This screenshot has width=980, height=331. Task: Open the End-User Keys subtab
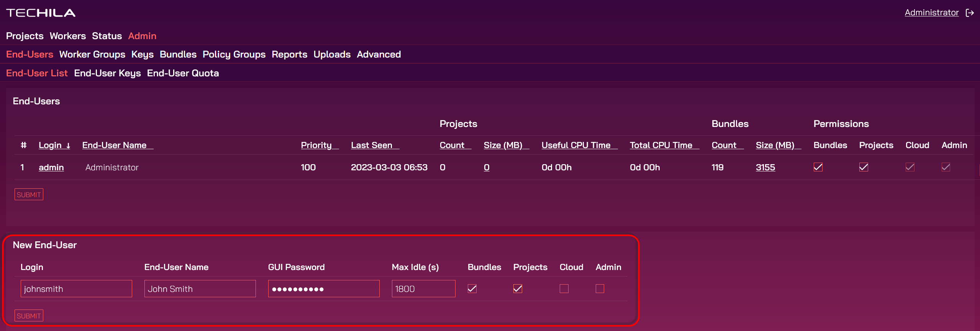pos(107,73)
